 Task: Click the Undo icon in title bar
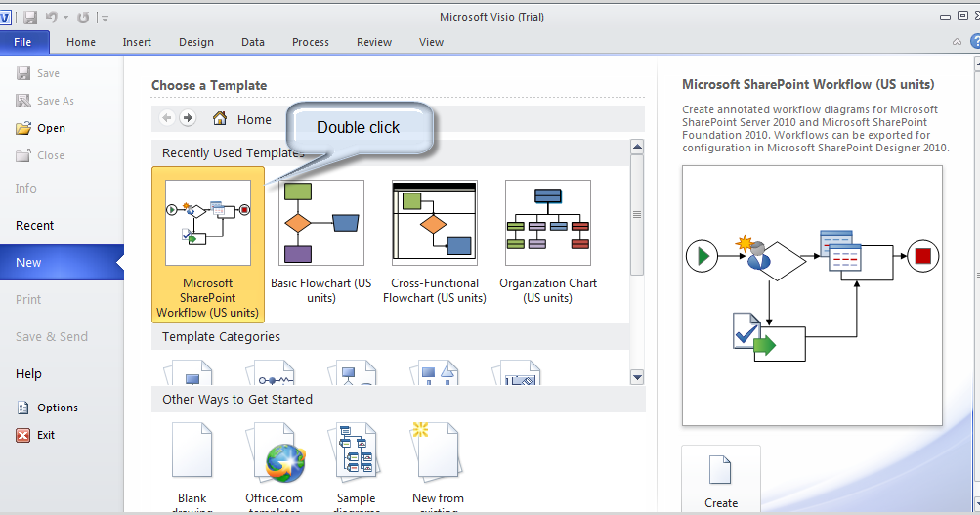pos(51,18)
